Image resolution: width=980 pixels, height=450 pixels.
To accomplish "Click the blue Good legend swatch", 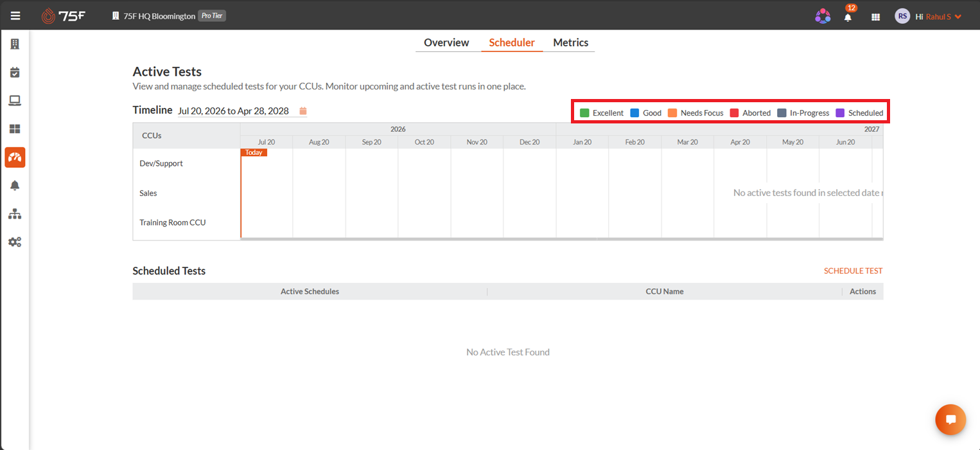I will (634, 113).
